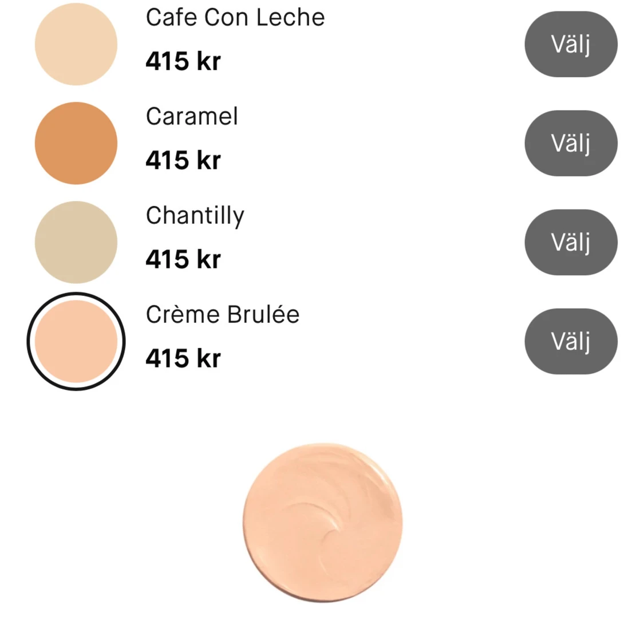Screen dimensions: 644x644
Task: Open the enlarged Crème Brulée texture preview
Action: pyautogui.click(x=323, y=523)
